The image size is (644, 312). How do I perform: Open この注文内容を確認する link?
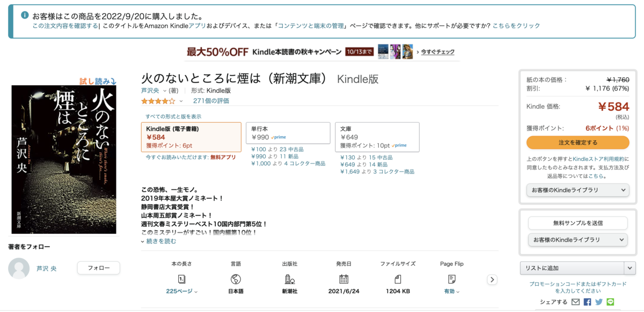tap(65, 26)
